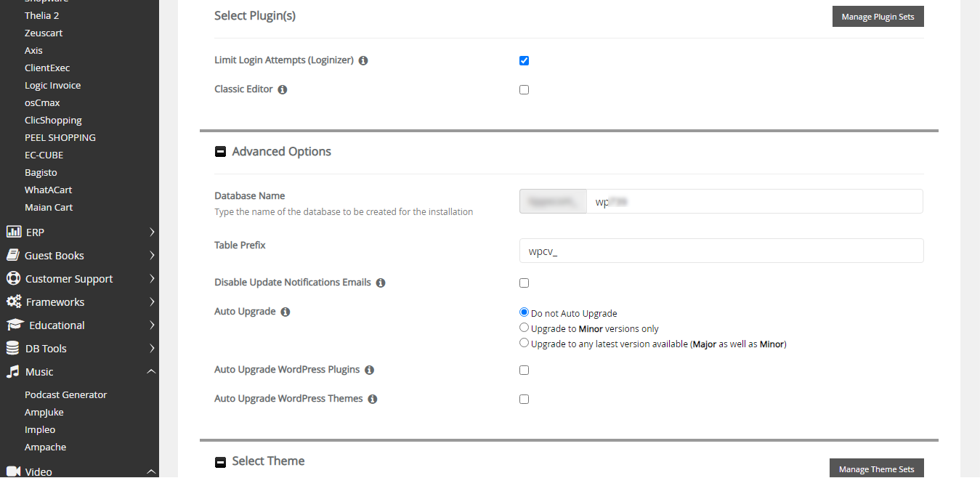Screen dimensions: 980x478
Task: Expand the Frameworks category in sidebar
Action: [55, 302]
